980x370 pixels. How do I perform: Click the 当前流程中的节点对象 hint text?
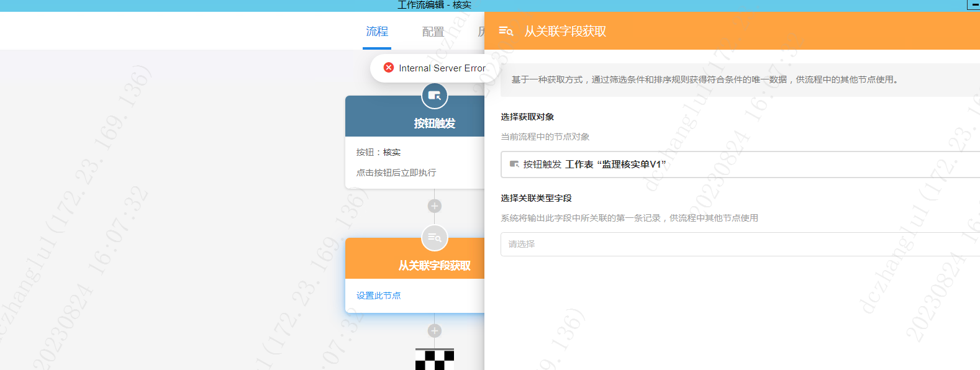point(545,137)
